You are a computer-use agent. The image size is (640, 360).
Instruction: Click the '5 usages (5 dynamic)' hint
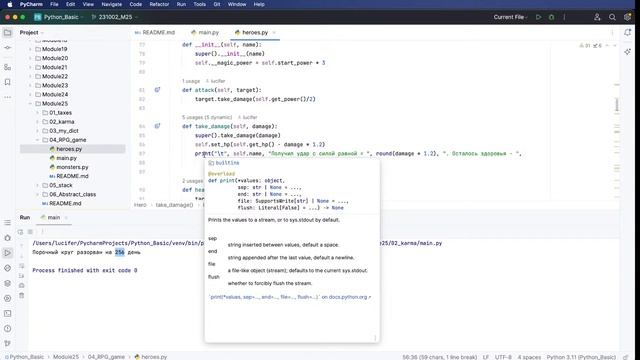click(207, 118)
